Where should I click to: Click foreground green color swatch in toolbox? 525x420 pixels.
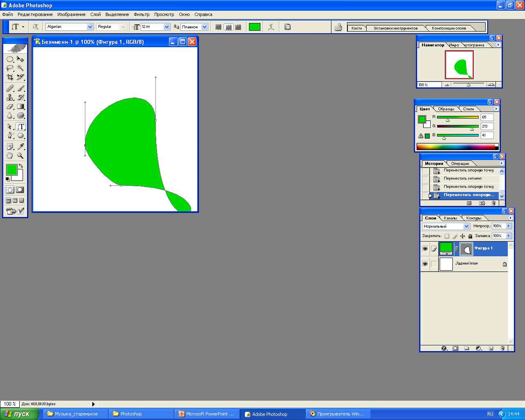tap(11, 169)
